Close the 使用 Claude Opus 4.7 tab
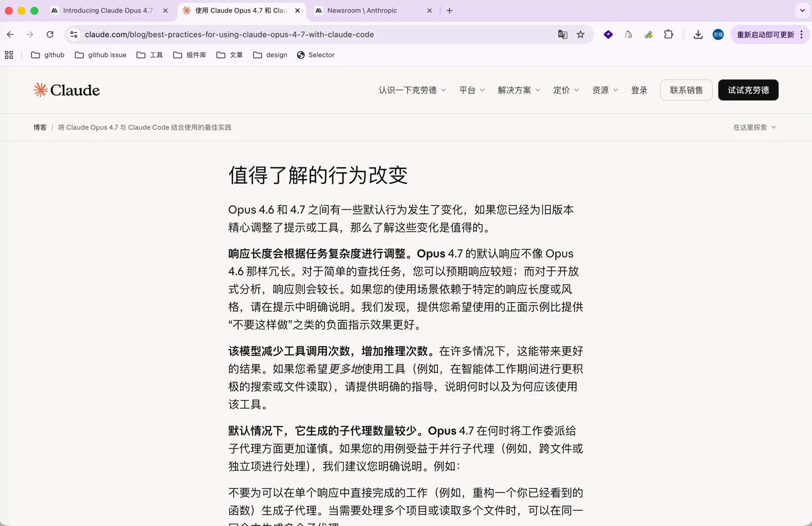Viewport: 812px width, 526px height. click(x=297, y=11)
